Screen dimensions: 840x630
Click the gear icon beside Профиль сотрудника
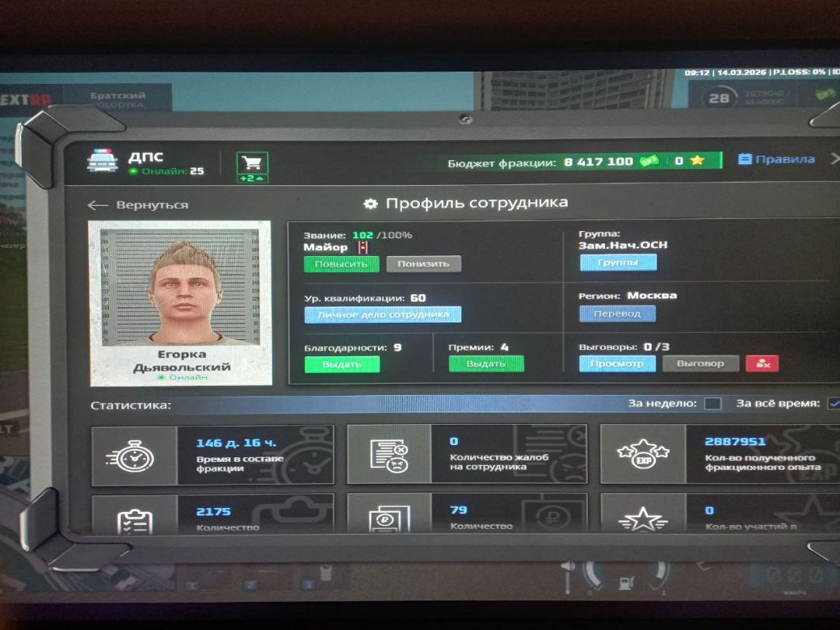click(x=371, y=204)
